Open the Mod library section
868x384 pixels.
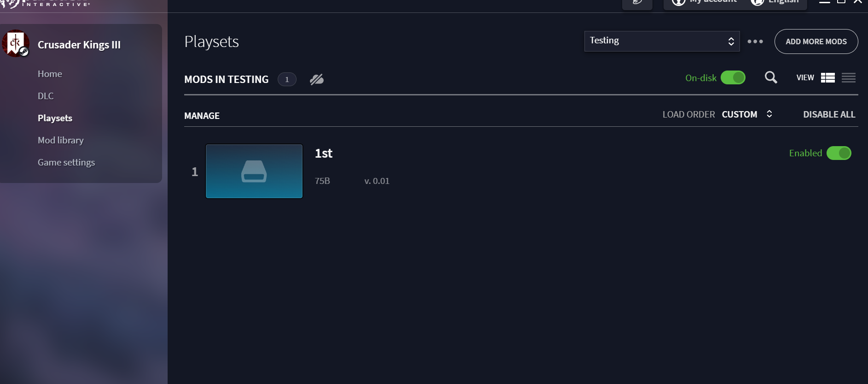point(61,140)
